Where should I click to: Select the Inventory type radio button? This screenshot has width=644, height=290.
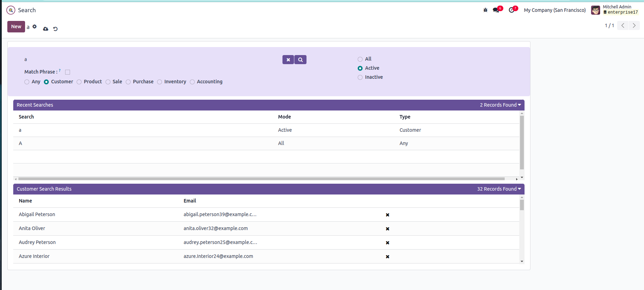click(x=160, y=82)
